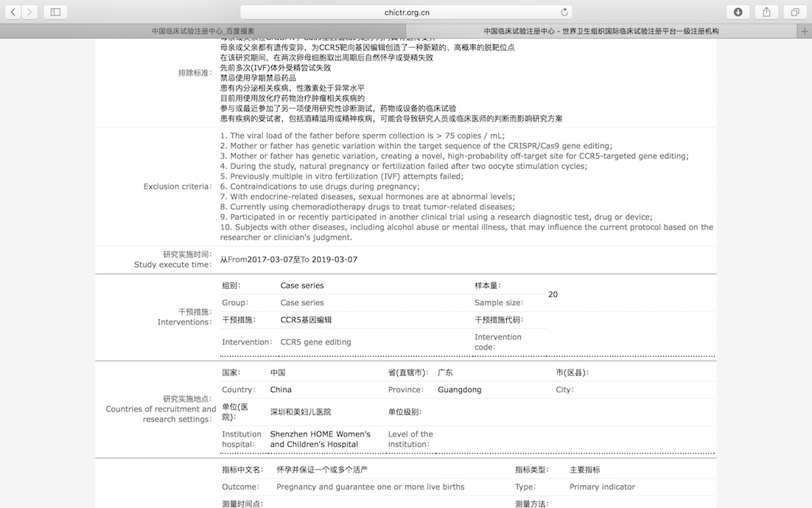This screenshot has height=508, width=812.
Task: Click the CCR5 gene editing intervention text
Action: click(x=315, y=342)
